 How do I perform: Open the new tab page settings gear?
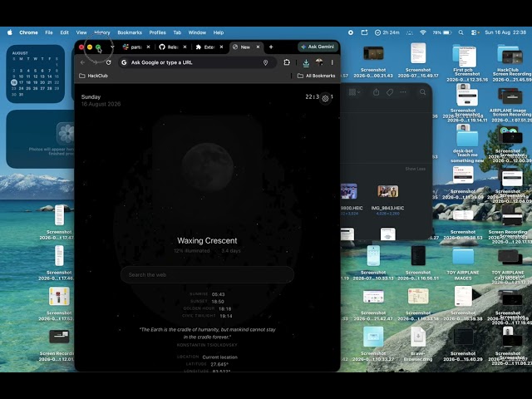coord(325,98)
